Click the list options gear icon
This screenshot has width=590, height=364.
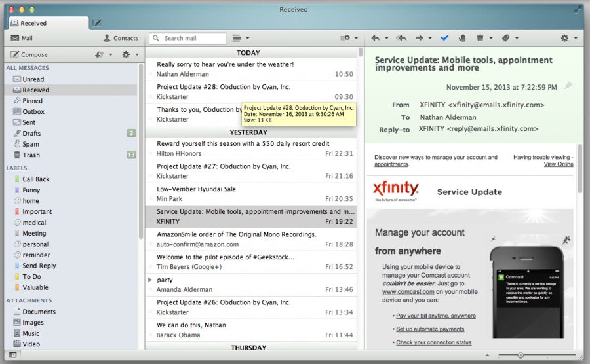345,38
